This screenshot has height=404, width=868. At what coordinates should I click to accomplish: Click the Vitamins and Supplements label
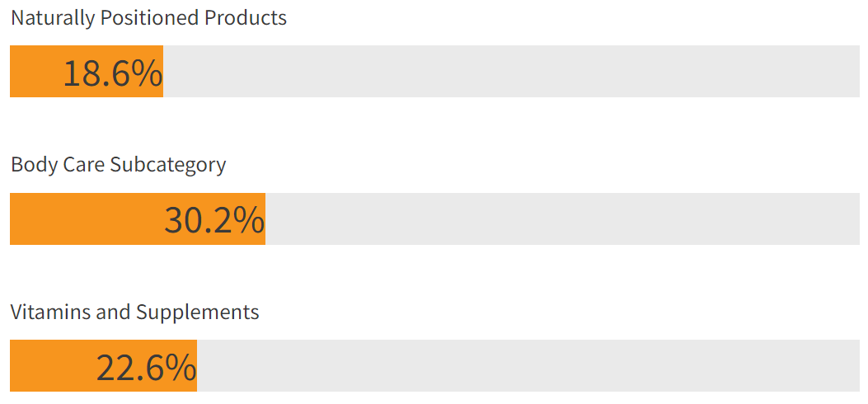pos(135,312)
